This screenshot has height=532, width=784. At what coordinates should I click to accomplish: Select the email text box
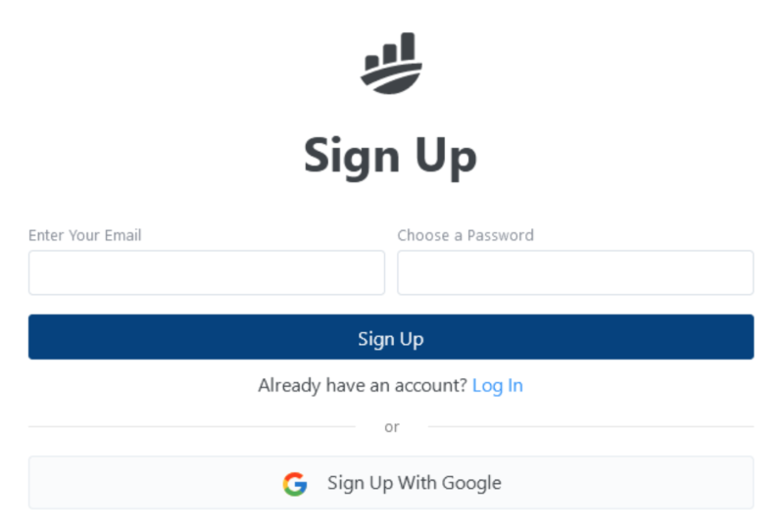tap(207, 272)
